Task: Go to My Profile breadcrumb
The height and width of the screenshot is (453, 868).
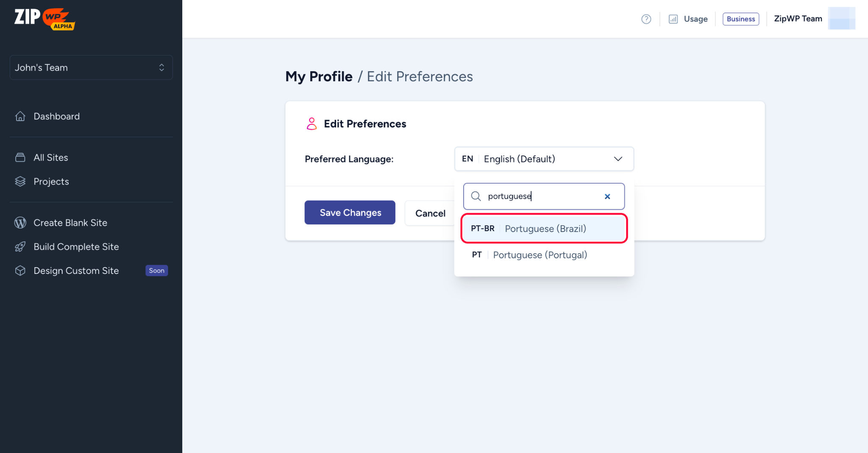Action: pyautogui.click(x=319, y=77)
